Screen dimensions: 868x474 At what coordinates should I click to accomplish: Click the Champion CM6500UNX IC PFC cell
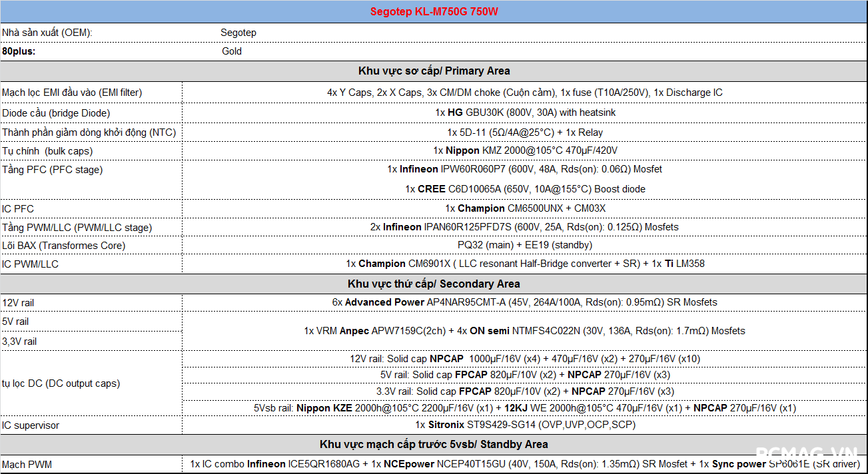[x=525, y=208]
